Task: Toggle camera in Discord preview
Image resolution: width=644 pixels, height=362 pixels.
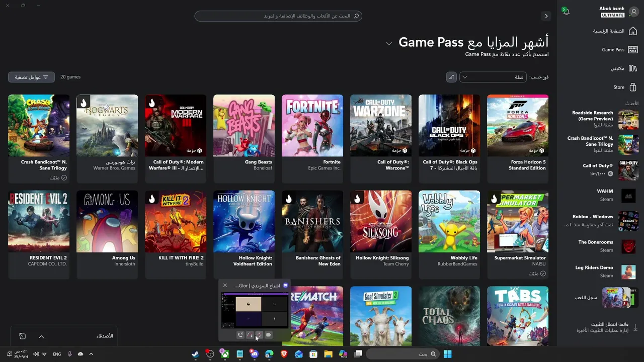Action: pyautogui.click(x=269, y=335)
